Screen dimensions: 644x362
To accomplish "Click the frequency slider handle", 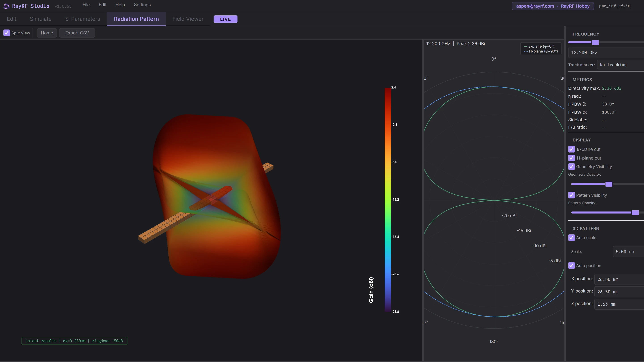I will 595,42.
